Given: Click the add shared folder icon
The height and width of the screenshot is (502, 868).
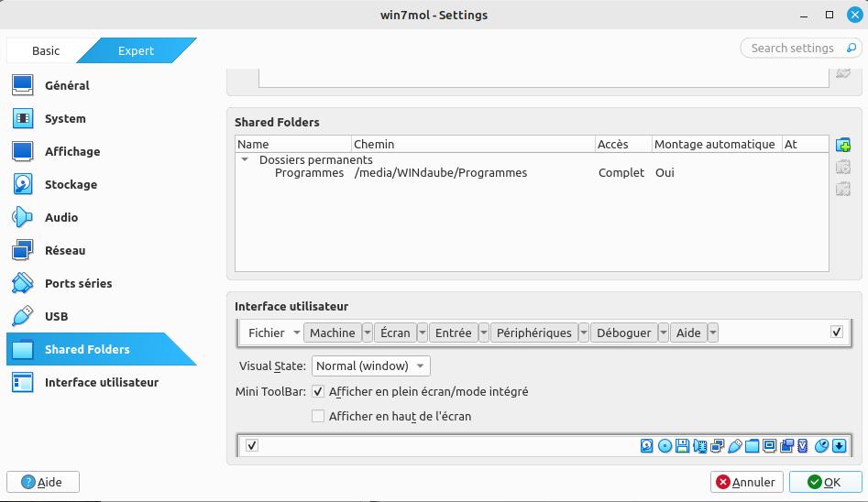Looking at the screenshot, I should (x=843, y=145).
